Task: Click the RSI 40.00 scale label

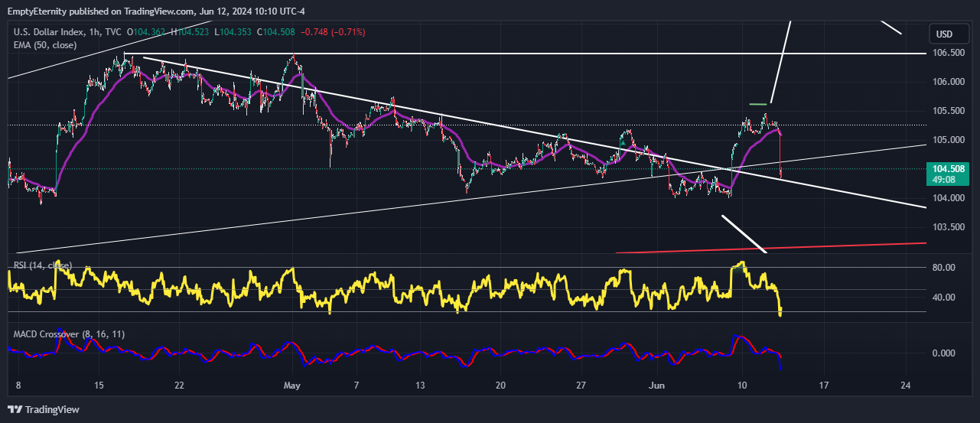Action: point(943,298)
